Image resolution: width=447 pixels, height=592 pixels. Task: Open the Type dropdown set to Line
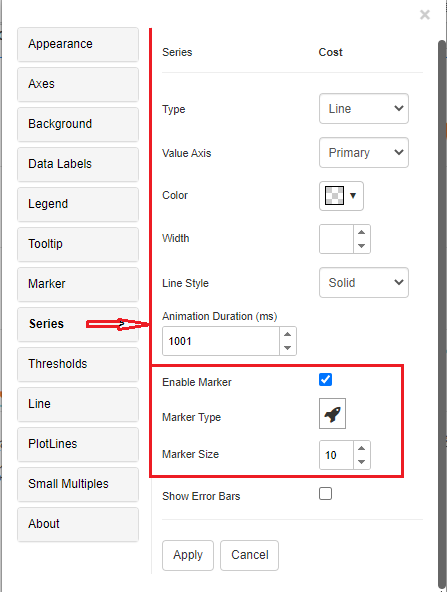click(364, 109)
